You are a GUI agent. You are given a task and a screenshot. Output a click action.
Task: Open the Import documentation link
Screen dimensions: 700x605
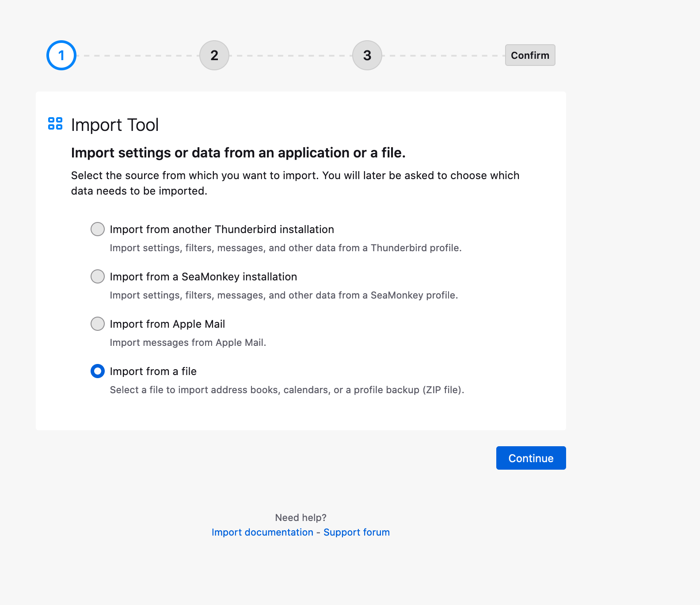(262, 532)
